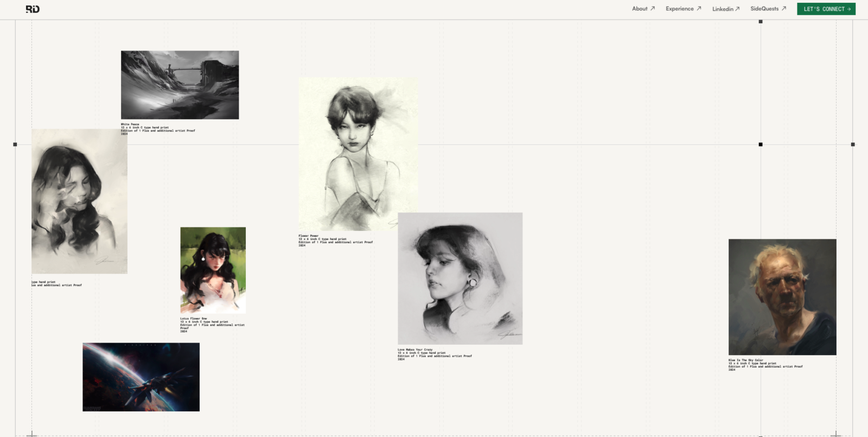Open the About page link

click(640, 9)
